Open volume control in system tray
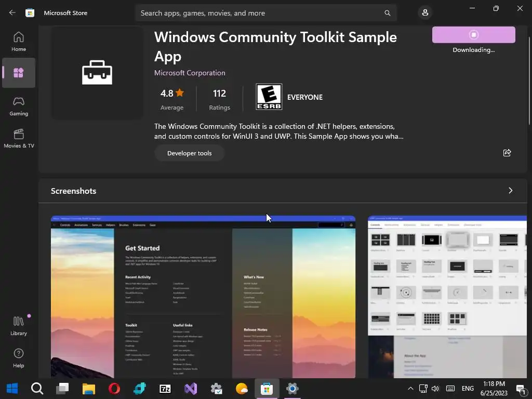This screenshot has height=399, width=532. point(435,389)
